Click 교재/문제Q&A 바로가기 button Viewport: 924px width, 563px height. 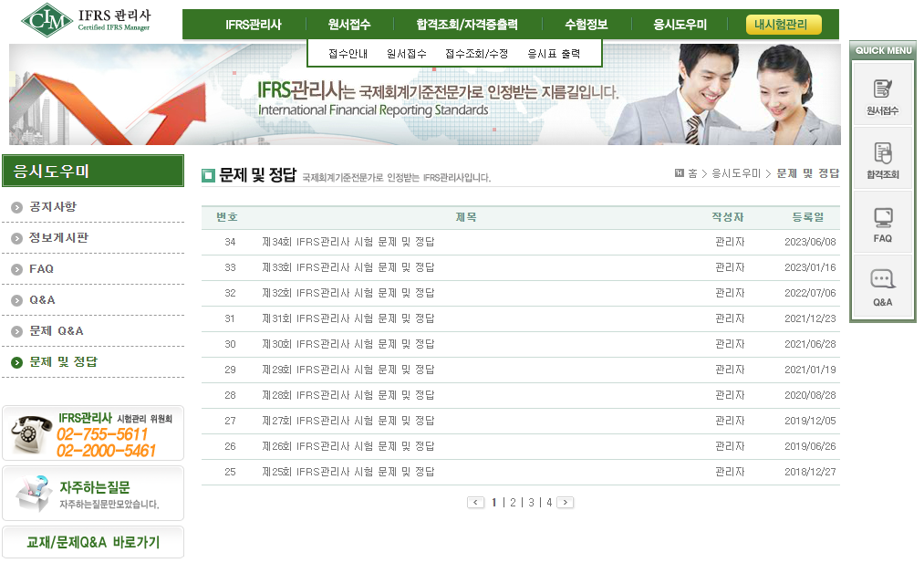[x=93, y=542]
